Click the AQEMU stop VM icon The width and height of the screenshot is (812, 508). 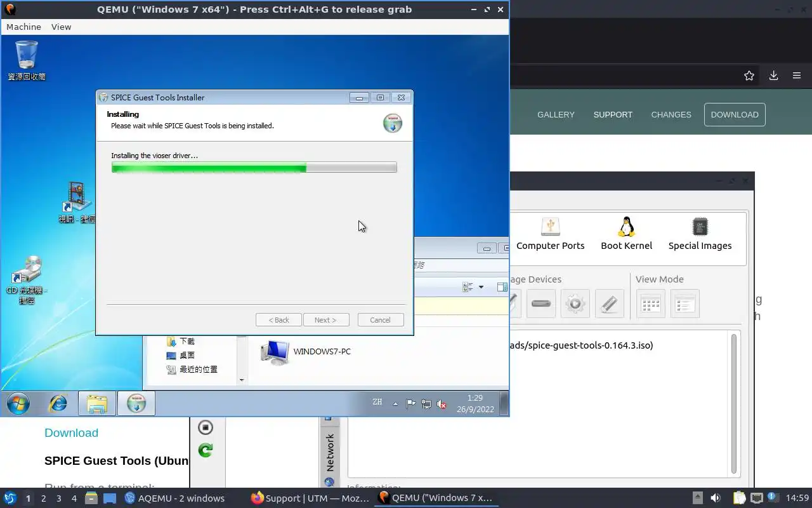tap(205, 427)
